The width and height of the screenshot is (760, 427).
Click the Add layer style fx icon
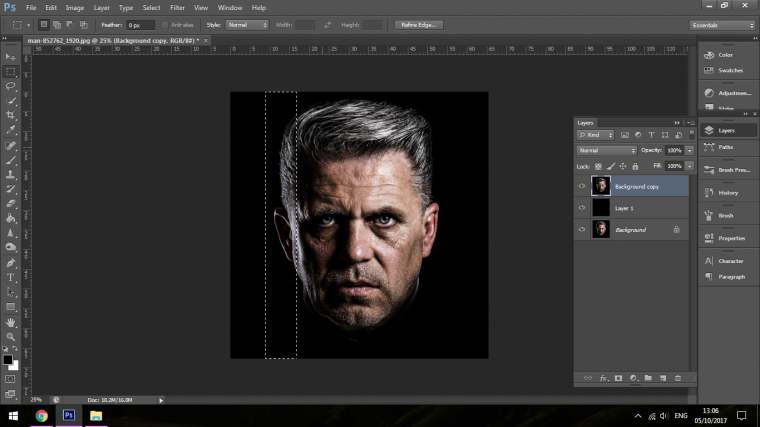(x=603, y=378)
